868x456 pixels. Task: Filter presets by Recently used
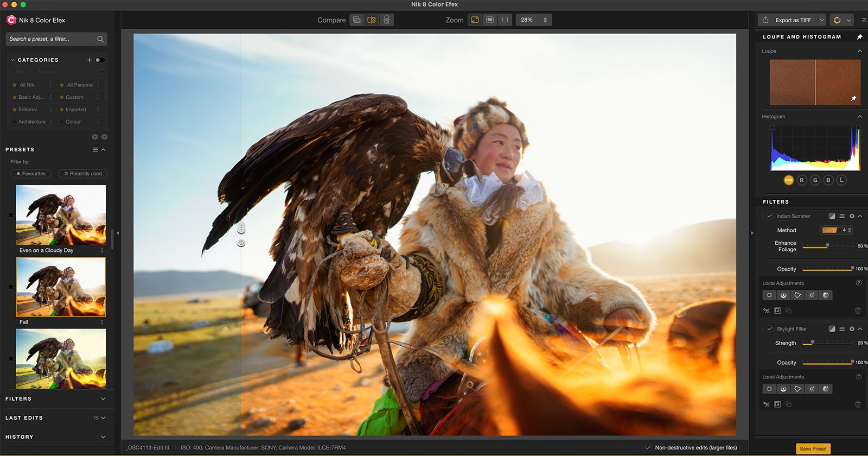click(x=83, y=174)
